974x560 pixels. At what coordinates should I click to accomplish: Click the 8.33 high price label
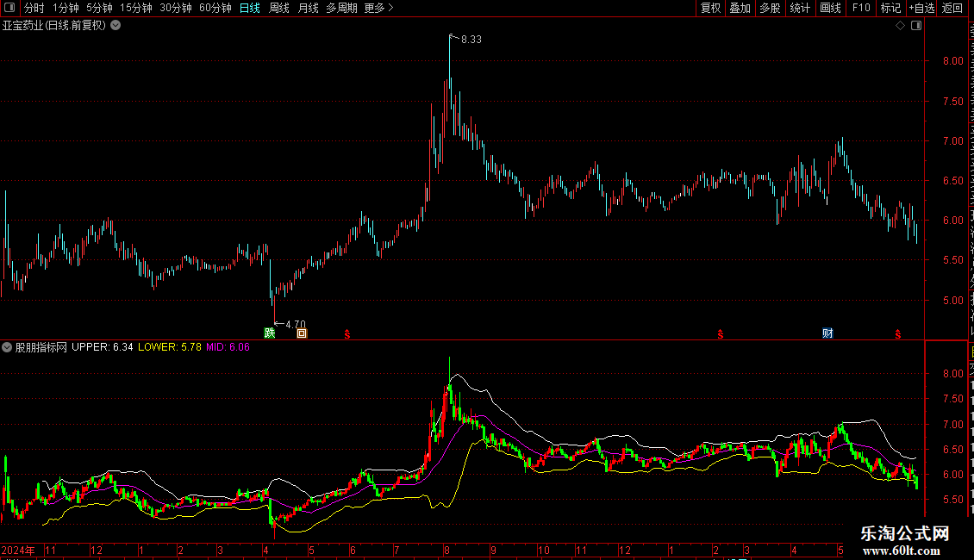point(471,40)
